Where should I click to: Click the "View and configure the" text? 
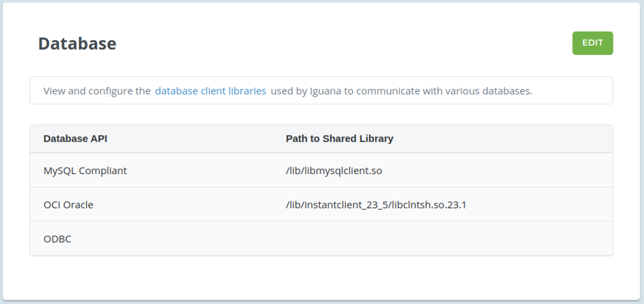[97, 91]
